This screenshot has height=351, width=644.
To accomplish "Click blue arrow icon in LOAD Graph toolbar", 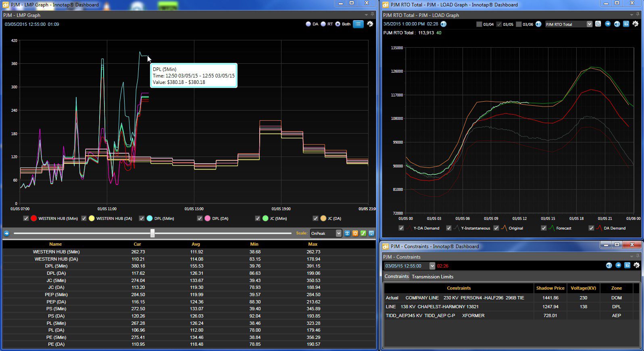I will click(608, 24).
